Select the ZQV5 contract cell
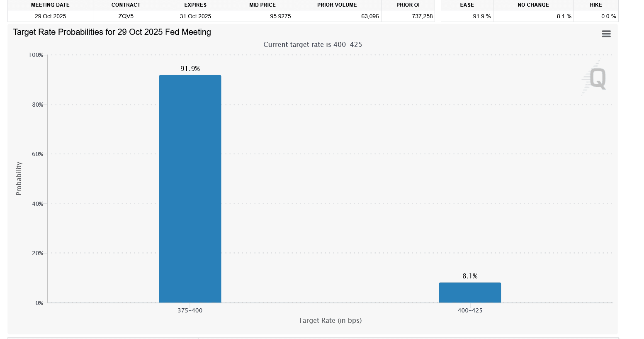 click(126, 16)
